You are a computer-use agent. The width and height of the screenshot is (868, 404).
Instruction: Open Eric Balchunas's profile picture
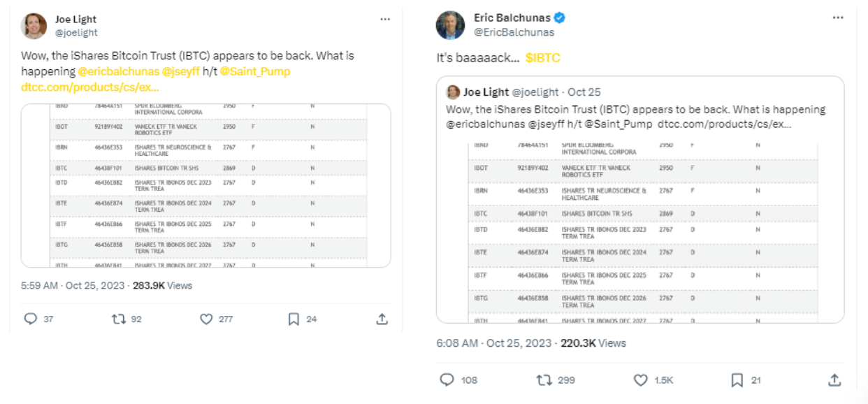point(450,25)
